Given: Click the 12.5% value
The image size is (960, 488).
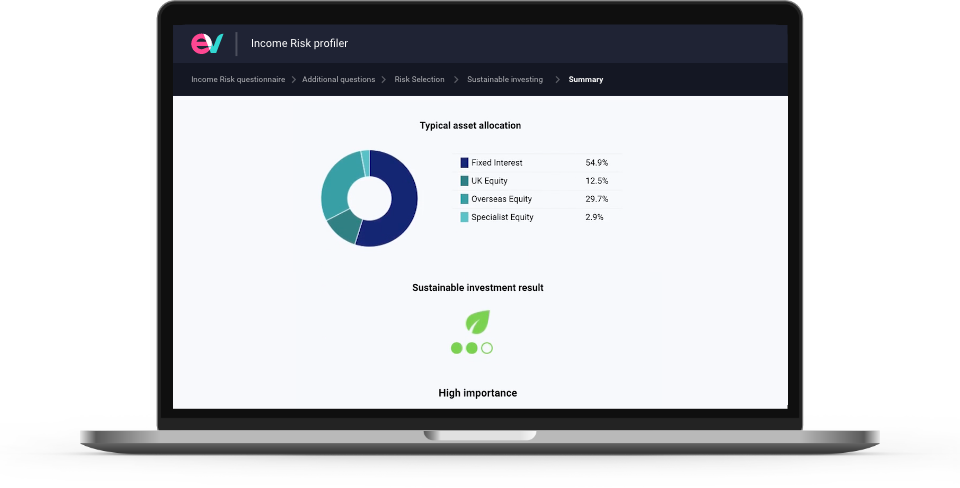Looking at the screenshot, I should [x=596, y=181].
